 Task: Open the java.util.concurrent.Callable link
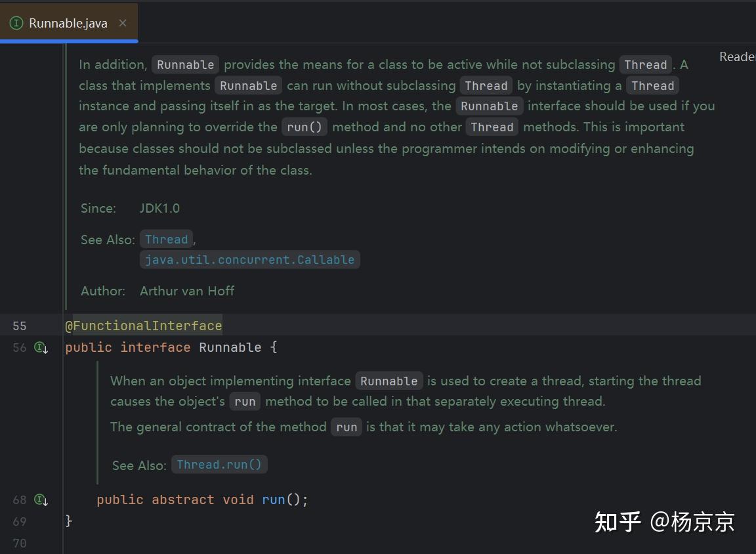[249, 259]
